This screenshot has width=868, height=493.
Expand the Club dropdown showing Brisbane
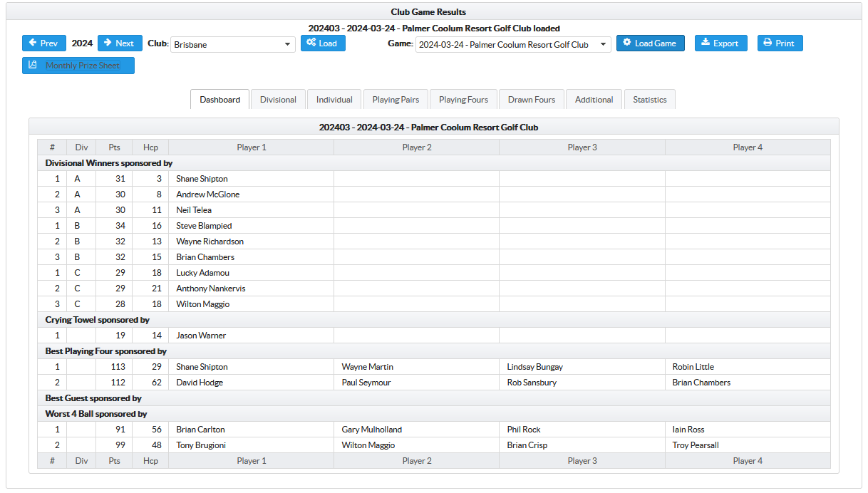tap(232, 44)
